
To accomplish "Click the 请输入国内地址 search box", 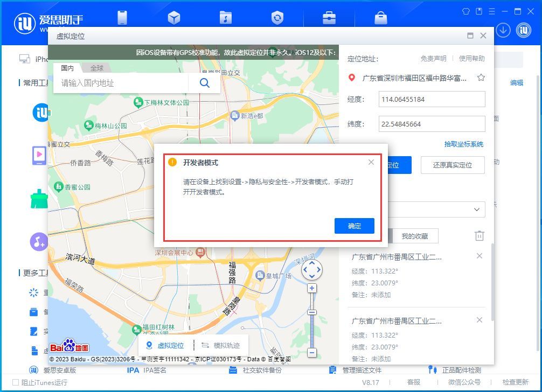I will tap(121, 83).
